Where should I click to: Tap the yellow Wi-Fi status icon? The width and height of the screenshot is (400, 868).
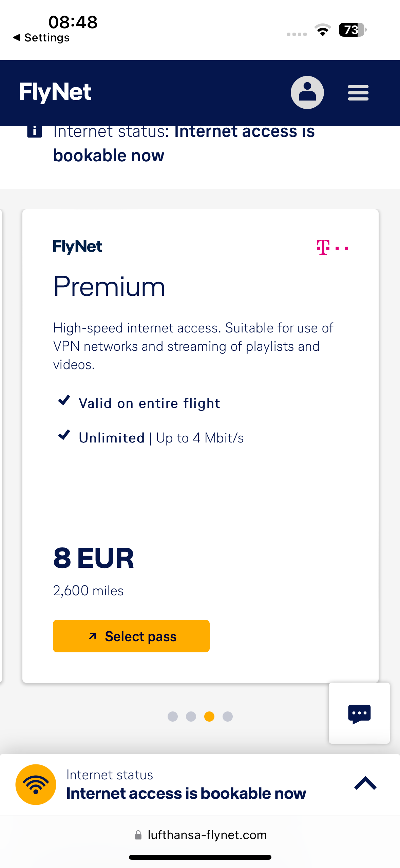[36, 784]
